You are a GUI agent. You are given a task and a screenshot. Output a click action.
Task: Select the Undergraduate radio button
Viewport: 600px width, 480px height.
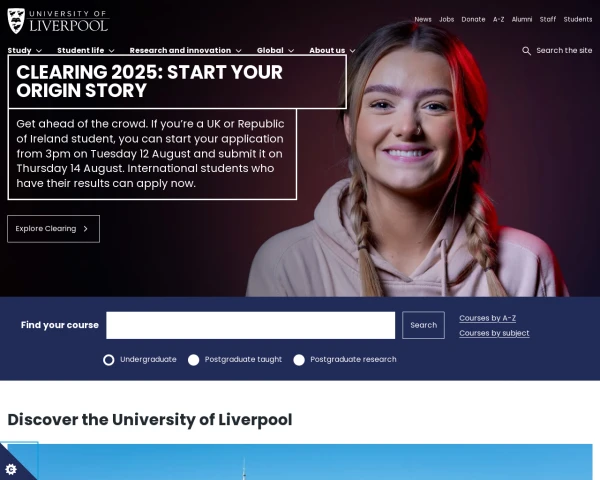[109, 360]
